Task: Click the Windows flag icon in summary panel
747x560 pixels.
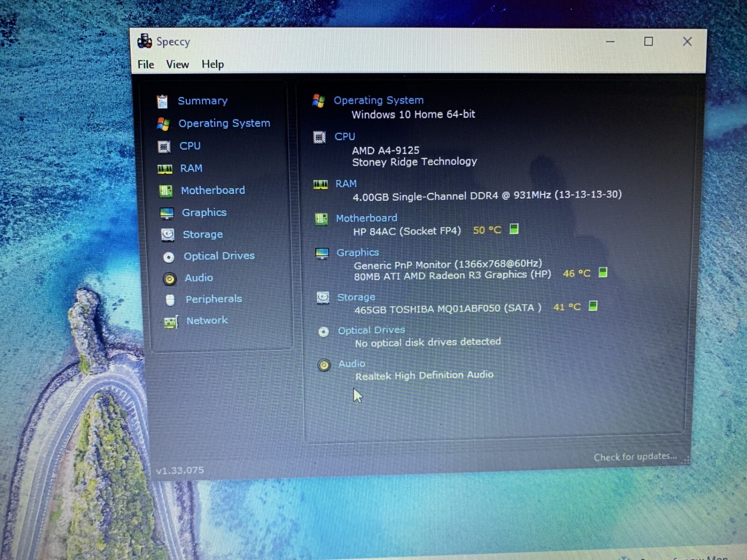Action: [x=318, y=100]
